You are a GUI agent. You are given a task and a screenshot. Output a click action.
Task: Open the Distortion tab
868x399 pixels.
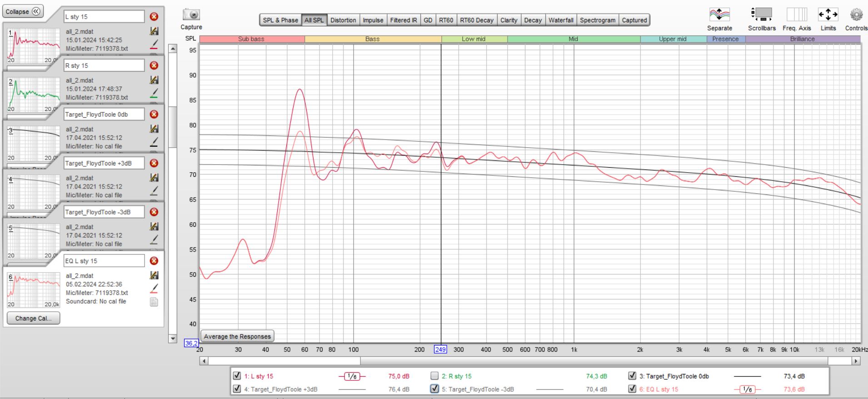[x=343, y=20]
